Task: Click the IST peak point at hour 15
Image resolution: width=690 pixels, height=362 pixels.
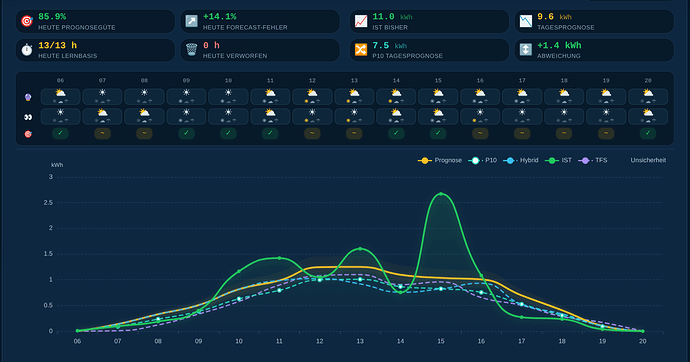Action: 441,194
